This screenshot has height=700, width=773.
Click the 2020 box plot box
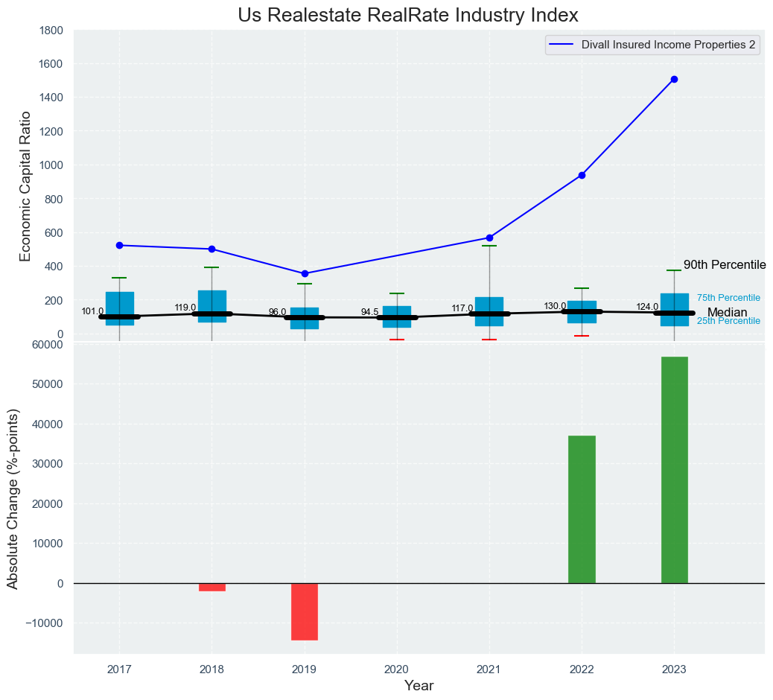(x=397, y=316)
